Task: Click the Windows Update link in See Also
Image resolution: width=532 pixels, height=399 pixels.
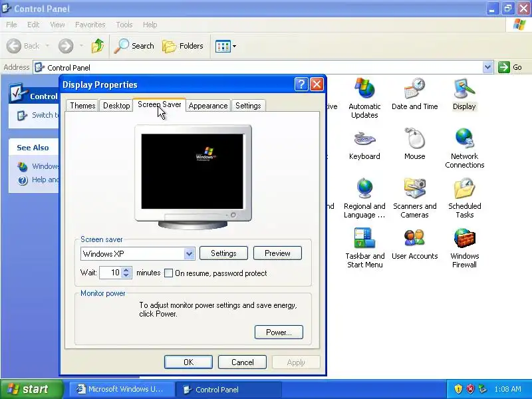Action: (x=38, y=166)
